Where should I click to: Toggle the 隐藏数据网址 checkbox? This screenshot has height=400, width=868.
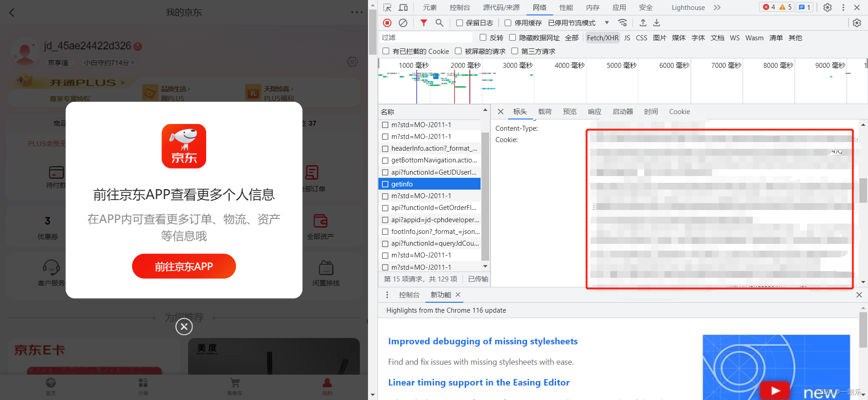[512, 38]
